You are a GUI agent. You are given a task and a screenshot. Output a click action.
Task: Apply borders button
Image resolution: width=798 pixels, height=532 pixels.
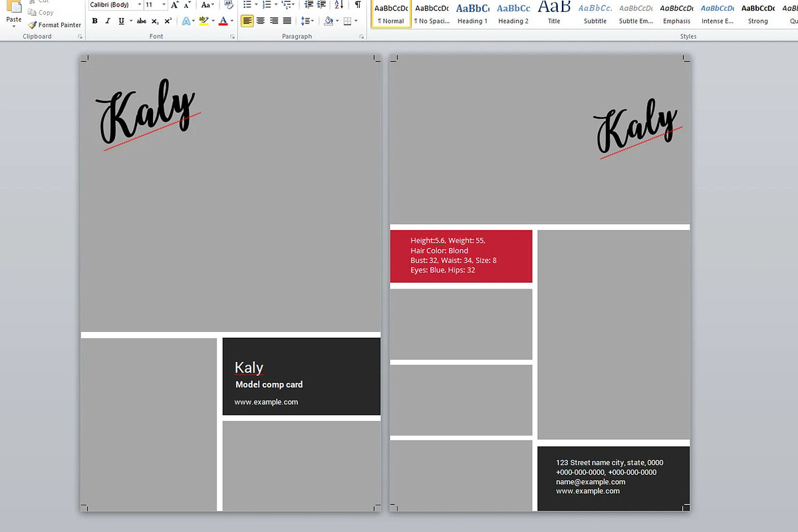347,21
